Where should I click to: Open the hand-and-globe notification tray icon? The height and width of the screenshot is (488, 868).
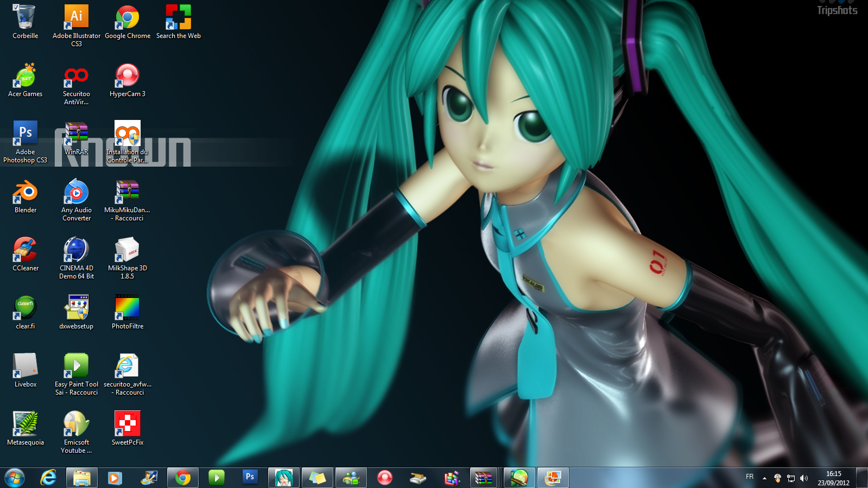coord(777,478)
